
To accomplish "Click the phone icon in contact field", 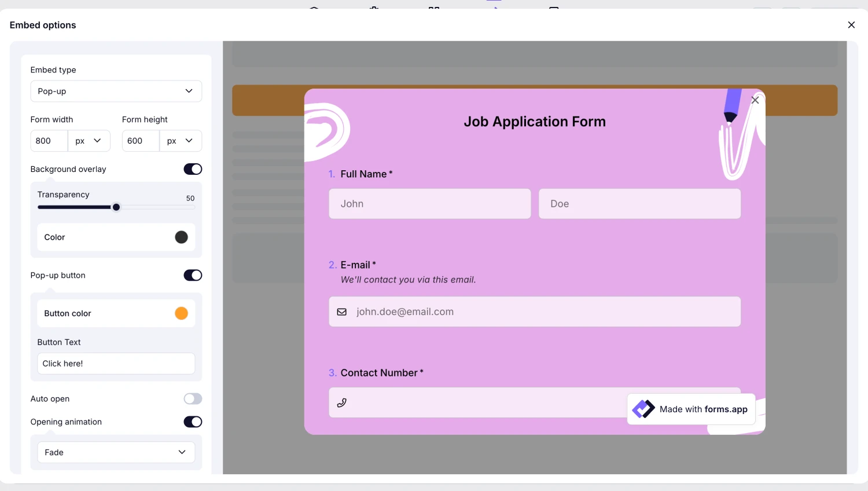I will pyautogui.click(x=342, y=403).
